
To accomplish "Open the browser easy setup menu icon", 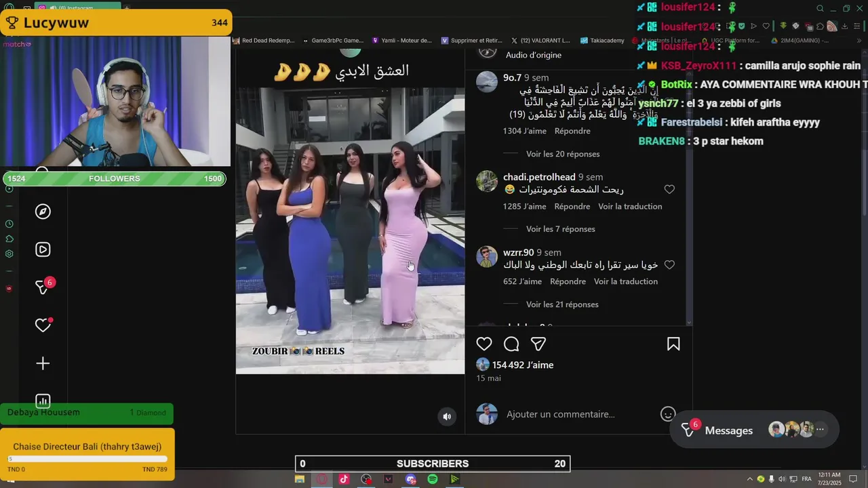I will [857, 26].
